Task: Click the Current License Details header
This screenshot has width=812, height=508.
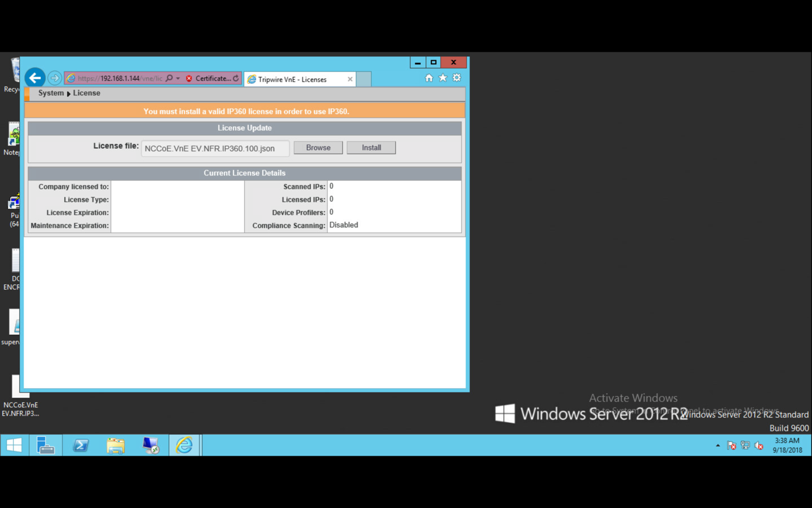Action: click(x=245, y=173)
